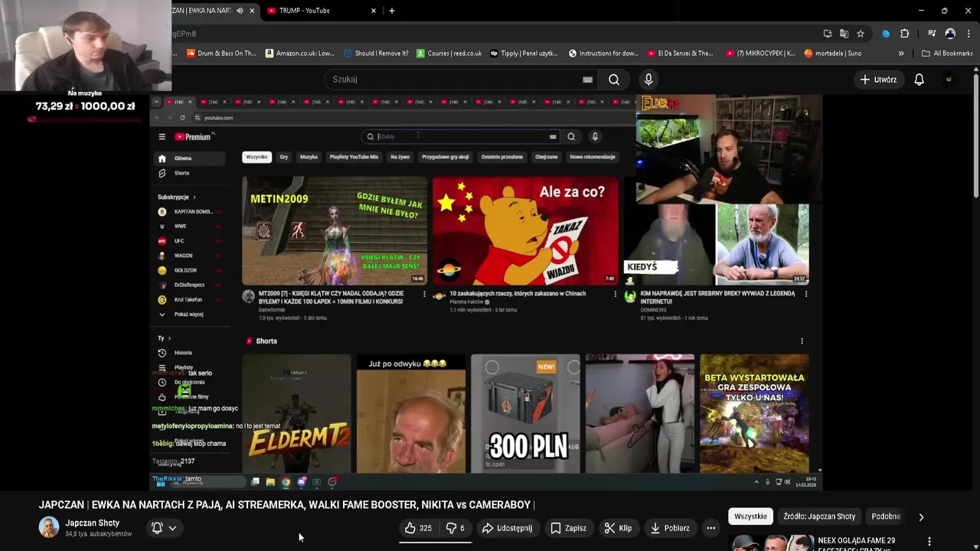The image size is (980, 551).
Task: Click Historia in the streamed sidebar
Action: pyautogui.click(x=189, y=353)
